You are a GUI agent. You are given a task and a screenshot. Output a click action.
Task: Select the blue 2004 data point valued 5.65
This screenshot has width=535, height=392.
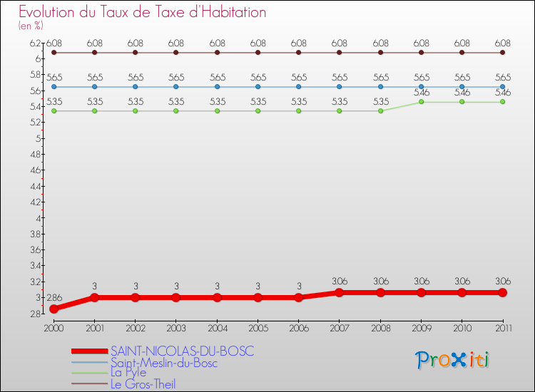pos(218,86)
